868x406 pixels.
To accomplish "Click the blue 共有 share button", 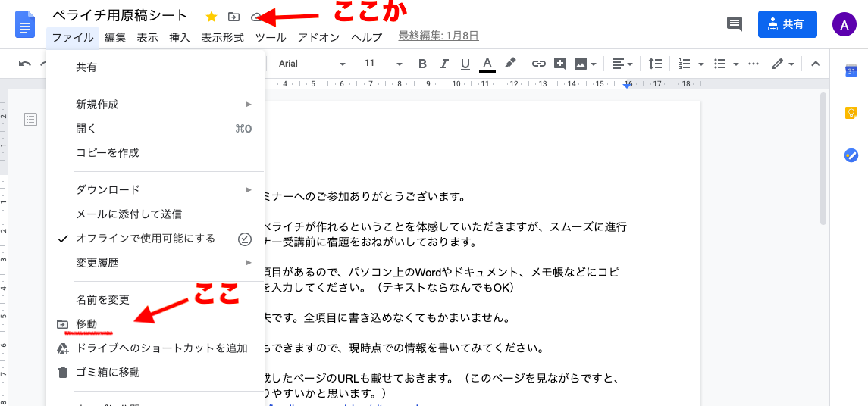I will (787, 24).
